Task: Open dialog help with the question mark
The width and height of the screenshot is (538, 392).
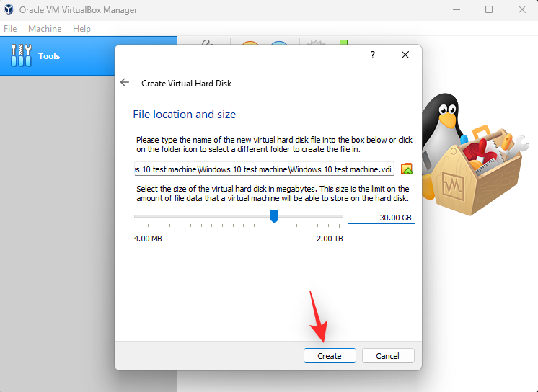Action: coord(373,55)
